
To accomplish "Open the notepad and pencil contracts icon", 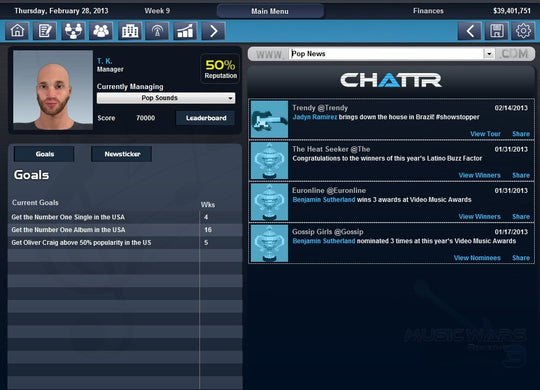I will pos(45,31).
